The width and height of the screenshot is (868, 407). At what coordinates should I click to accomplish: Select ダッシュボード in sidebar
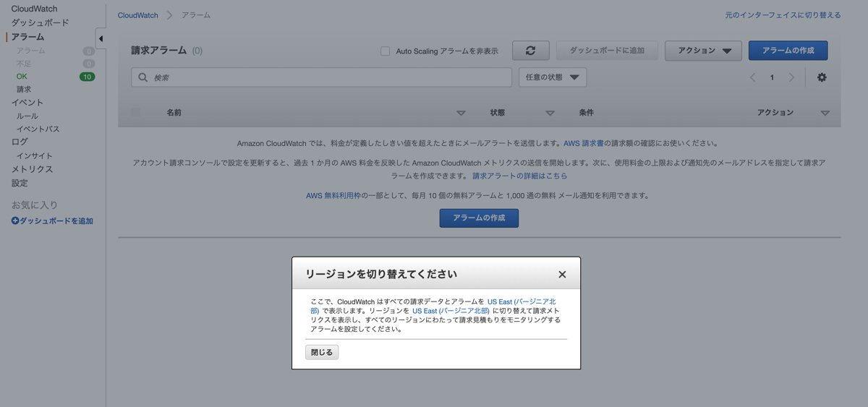pyautogui.click(x=40, y=22)
